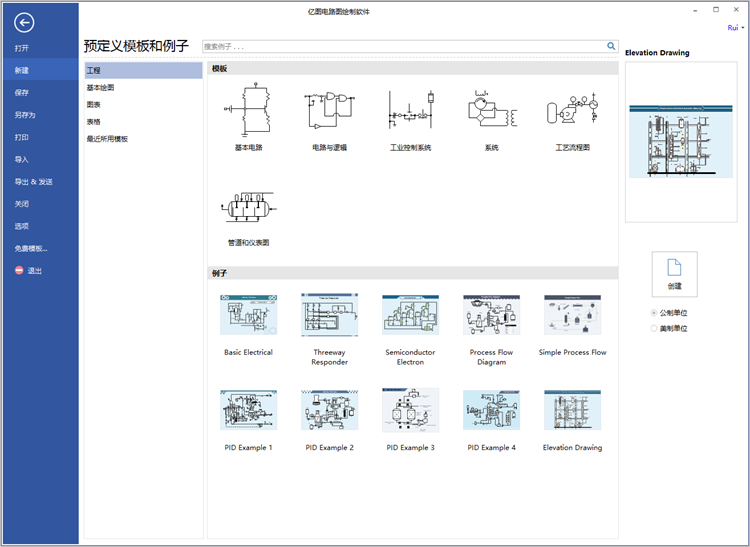Select the PID Example 3 thumbnail
This screenshot has width=750, height=547.
pyautogui.click(x=410, y=410)
